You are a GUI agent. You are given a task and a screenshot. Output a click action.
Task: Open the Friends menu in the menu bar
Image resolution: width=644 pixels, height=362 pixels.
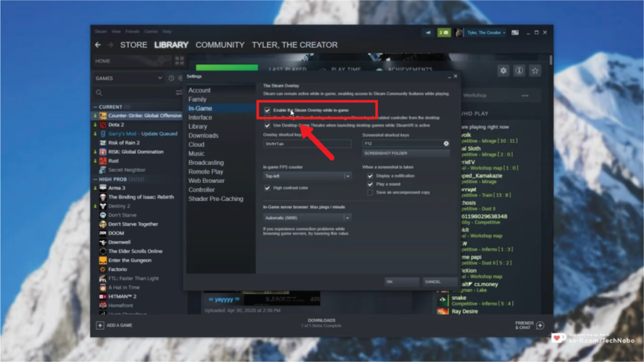click(x=132, y=31)
